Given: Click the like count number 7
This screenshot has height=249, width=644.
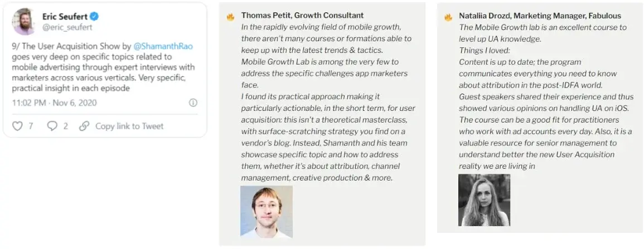Looking at the screenshot, I should click(x=31, y=126).
